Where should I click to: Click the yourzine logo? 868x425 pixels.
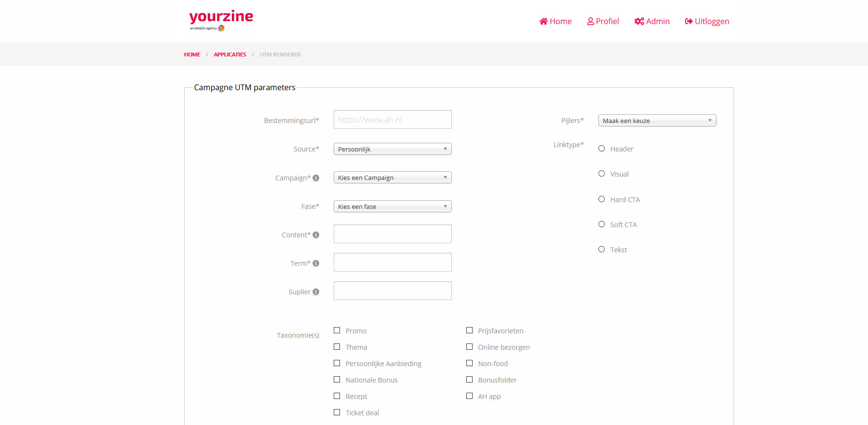[221, 20]
